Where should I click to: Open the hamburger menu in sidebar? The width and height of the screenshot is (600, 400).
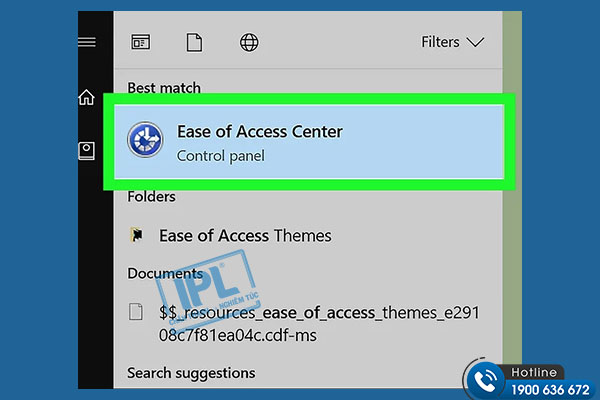[x=86, y=42]
